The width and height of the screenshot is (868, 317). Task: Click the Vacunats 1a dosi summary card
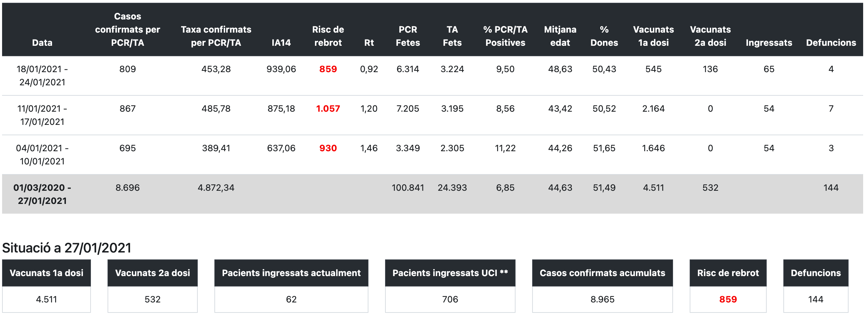(x=46, y=286)
